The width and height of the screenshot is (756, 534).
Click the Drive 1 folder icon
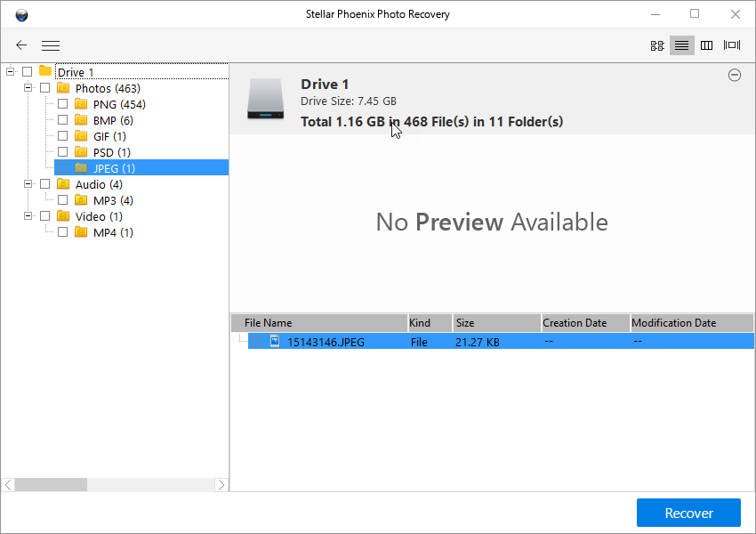pos(45,71)
